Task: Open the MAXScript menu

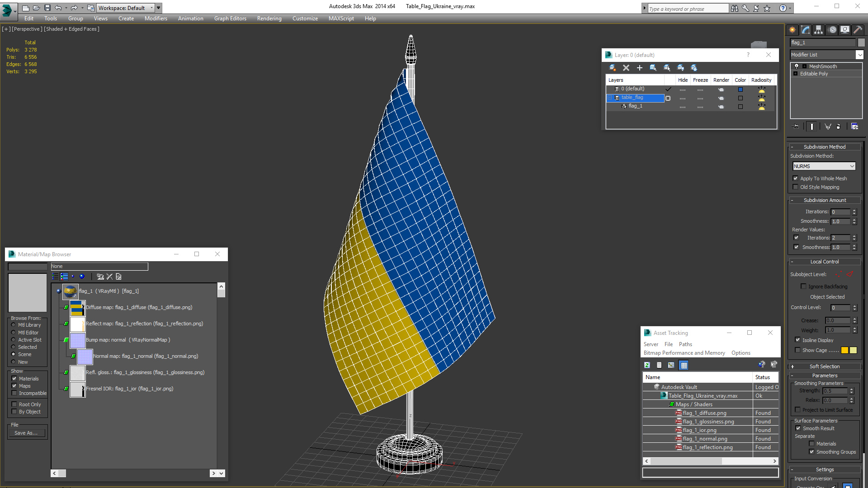Action: pyautogui.click(x=341, y=19)
